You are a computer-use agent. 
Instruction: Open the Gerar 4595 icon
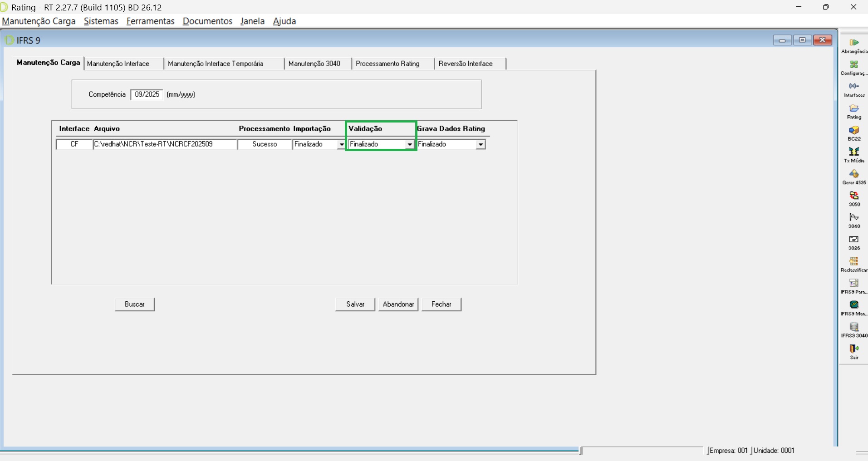tap(854, 174)
